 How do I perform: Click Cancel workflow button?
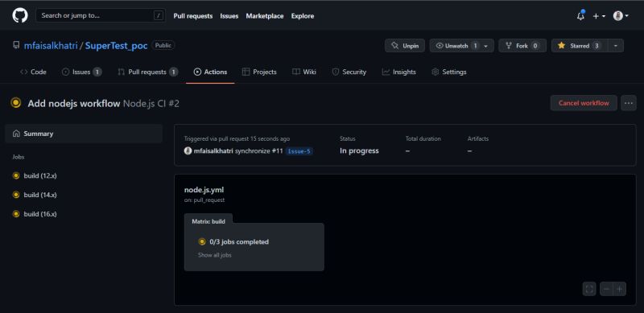click(584, 103)
